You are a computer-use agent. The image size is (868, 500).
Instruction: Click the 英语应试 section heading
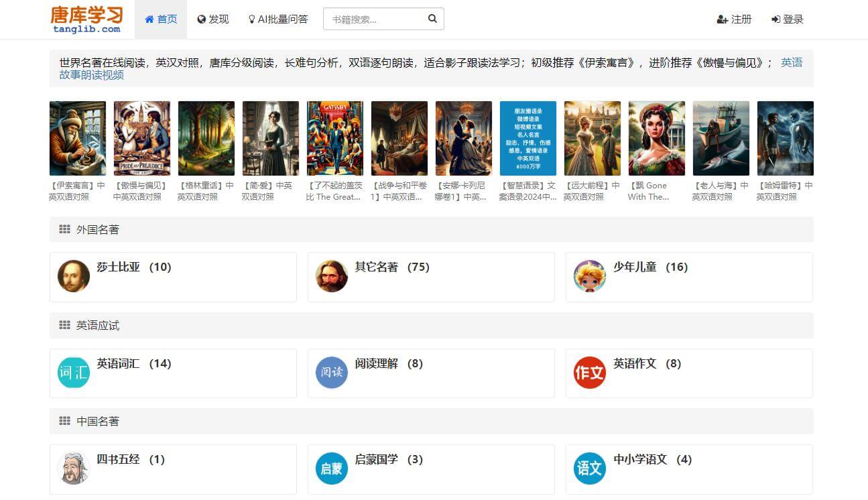pos(98,325)
